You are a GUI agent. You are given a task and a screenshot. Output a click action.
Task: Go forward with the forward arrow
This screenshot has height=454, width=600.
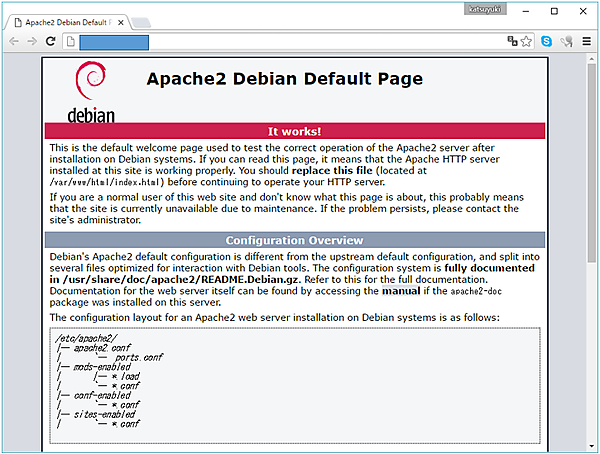click(32, 41)
